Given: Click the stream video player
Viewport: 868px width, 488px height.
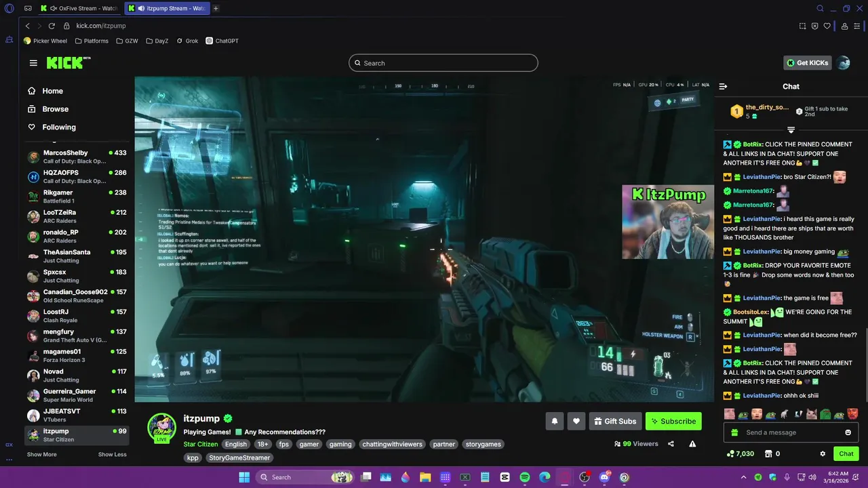Looking at the screenshot, I should click(424, 239).
